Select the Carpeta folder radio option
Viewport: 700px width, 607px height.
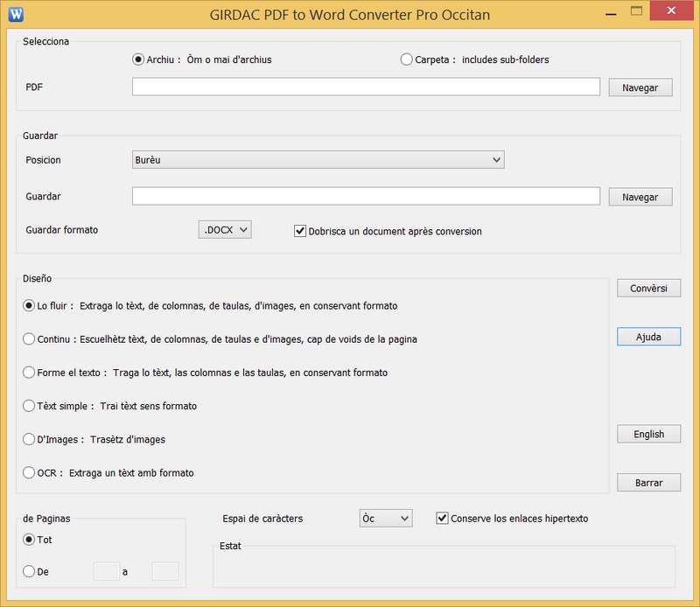tap(407, 59)
